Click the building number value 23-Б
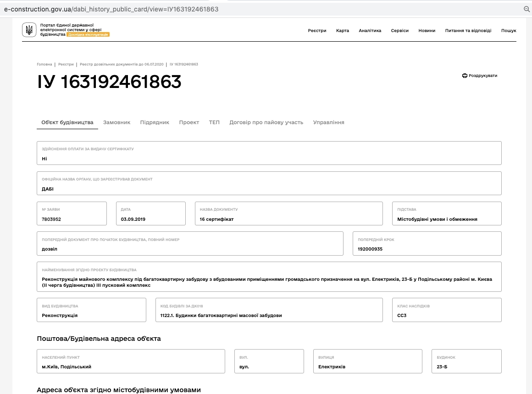The width and height of the screenshot is (532, 394). click(x=442, y=367)
